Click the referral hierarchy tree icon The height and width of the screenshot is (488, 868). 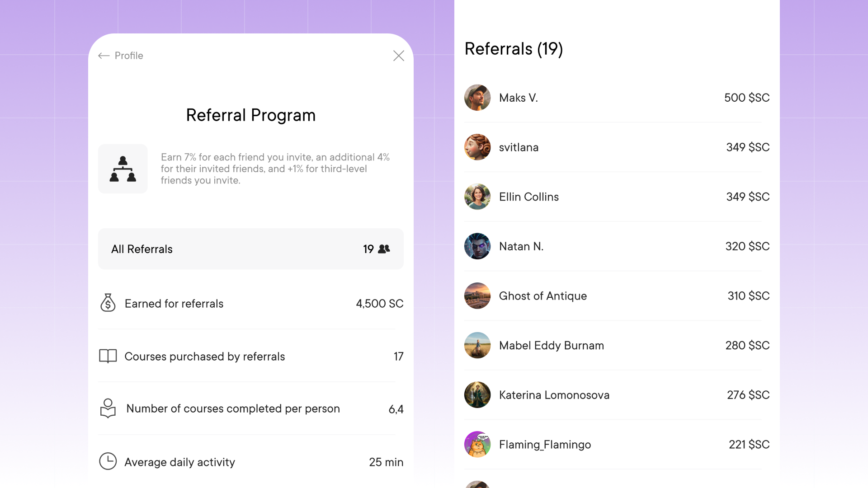[123, 169]
